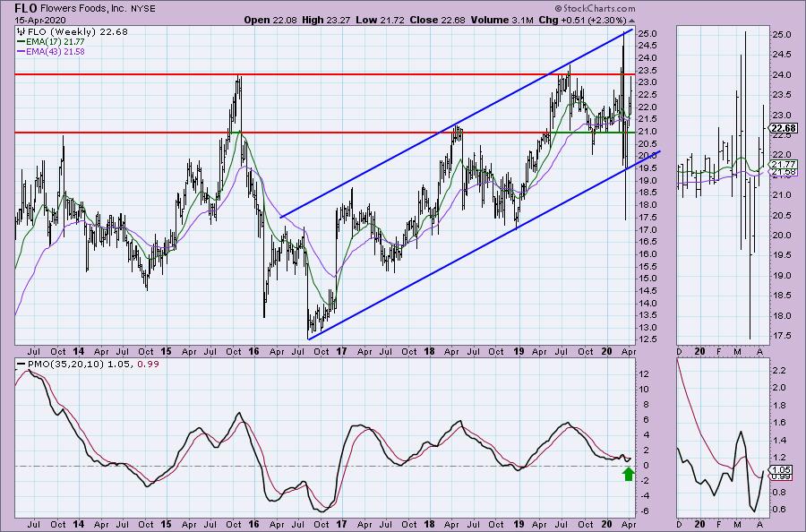Click the M month label under zoom PMO panel

click(738, 524)
